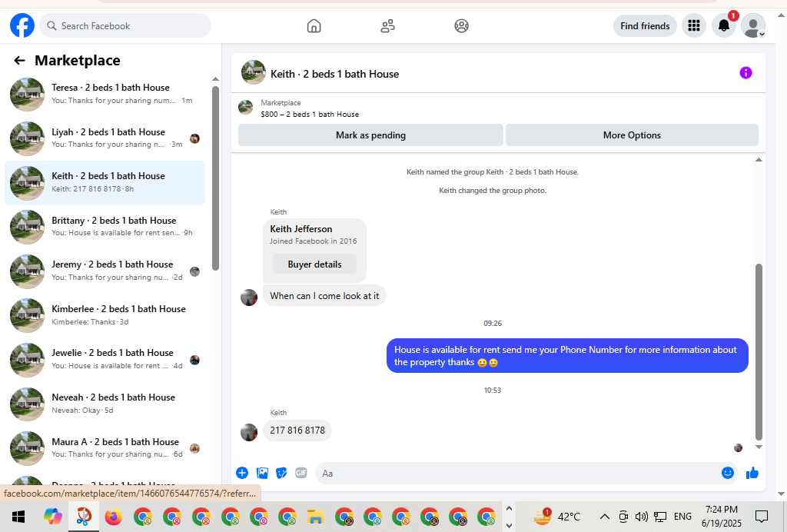The height and width of the screenshot is (532, 787).
Task: Open Maura A's 2 beds 1 bath conversation
Action: tap(105, 447)
